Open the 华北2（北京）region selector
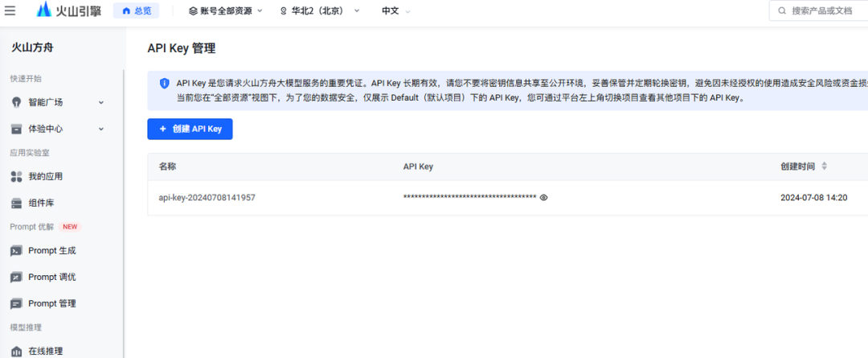The height and width of the screenshot is (358, 868). 319,10
